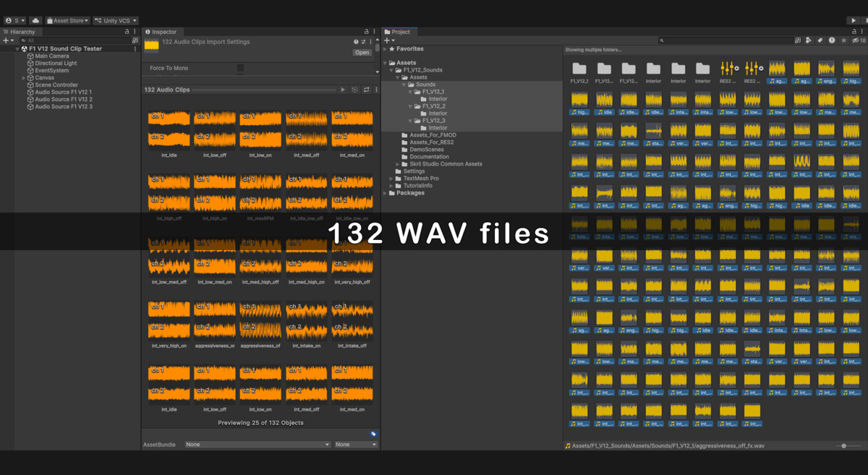
Task: Open the AssetBundle variant dropdown
Action: click(x=356, y=445)
